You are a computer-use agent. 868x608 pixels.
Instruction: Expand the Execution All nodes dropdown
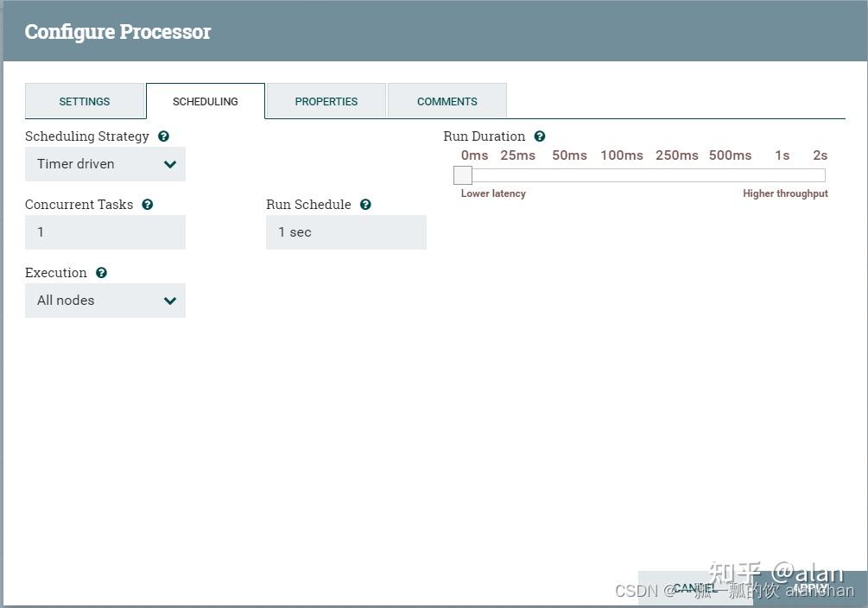[105, 301]
